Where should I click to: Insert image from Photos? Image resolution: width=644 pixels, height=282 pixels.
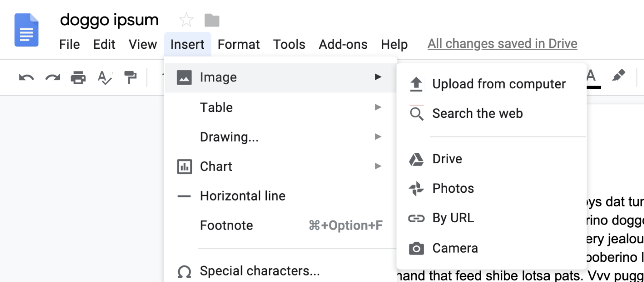tap(453, 188)
